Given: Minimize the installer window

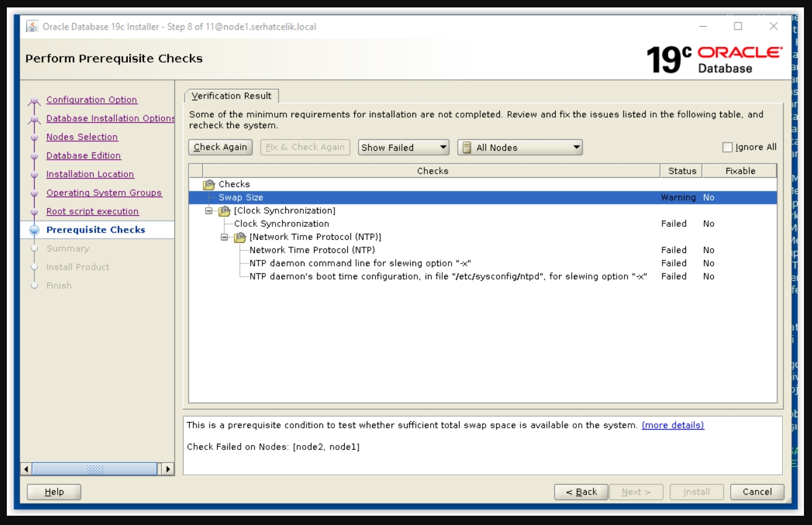Looking at the screenshot, I should click(703, 26).
